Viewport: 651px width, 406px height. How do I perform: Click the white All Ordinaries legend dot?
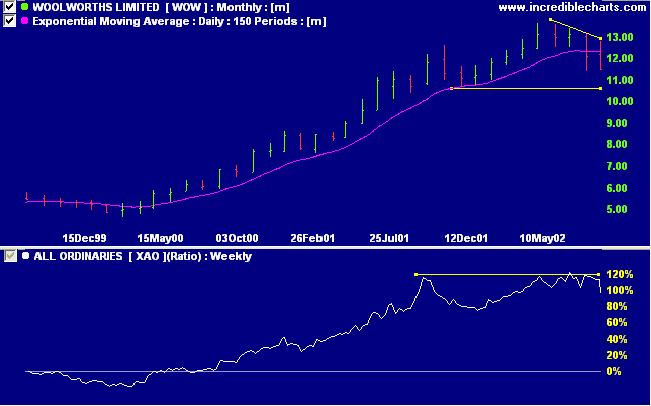(x=25, y=256)
